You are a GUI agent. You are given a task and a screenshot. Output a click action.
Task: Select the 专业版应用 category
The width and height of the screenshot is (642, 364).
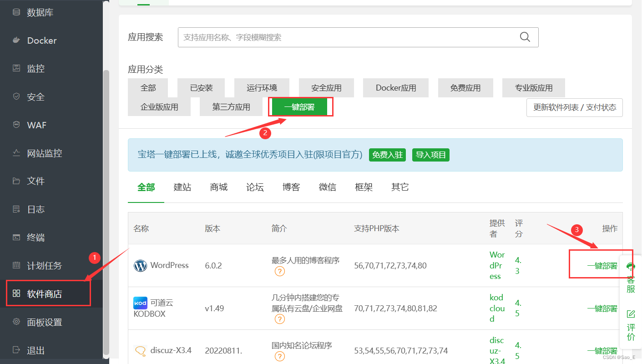click(534, 88)
